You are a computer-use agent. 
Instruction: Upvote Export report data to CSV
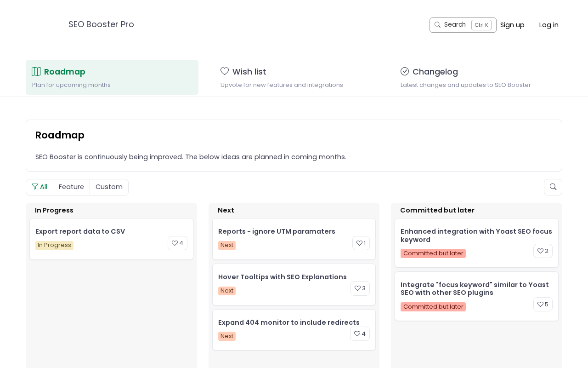pos(177,243)
